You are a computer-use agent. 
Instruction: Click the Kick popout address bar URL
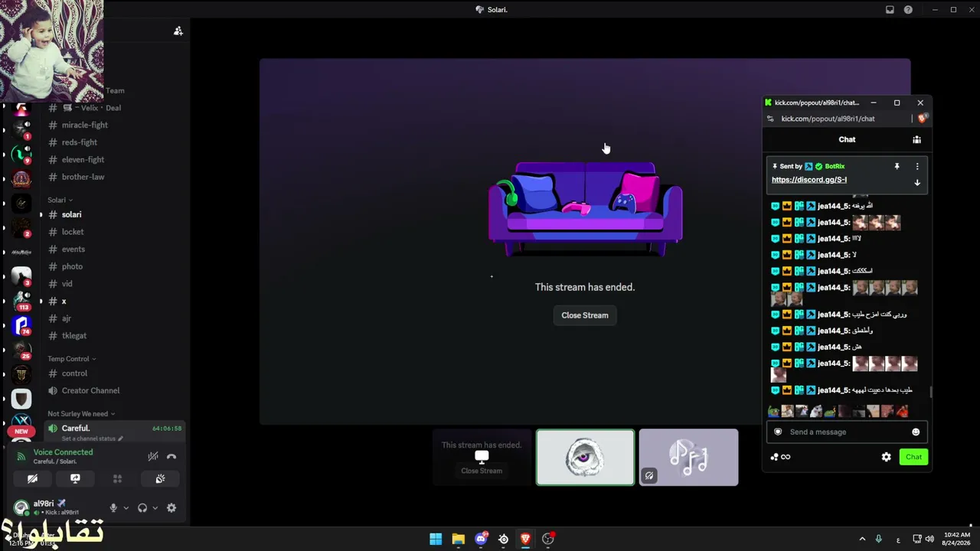click(x=828, y=119)
